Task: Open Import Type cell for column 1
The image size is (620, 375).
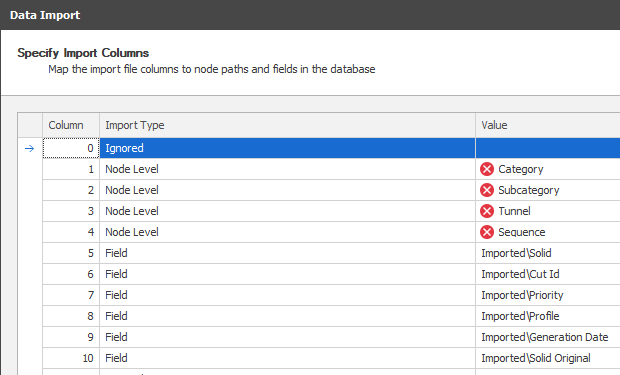Action: pos(287,169)
